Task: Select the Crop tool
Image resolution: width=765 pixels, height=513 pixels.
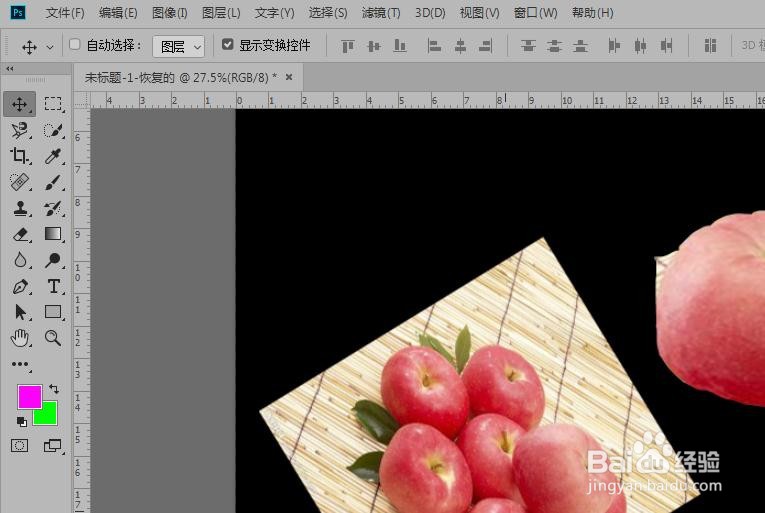Action: tap(20, 156)
